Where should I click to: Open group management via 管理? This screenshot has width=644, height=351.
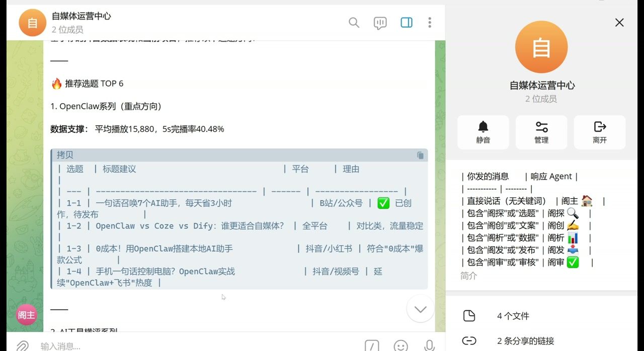click(541, 132)
